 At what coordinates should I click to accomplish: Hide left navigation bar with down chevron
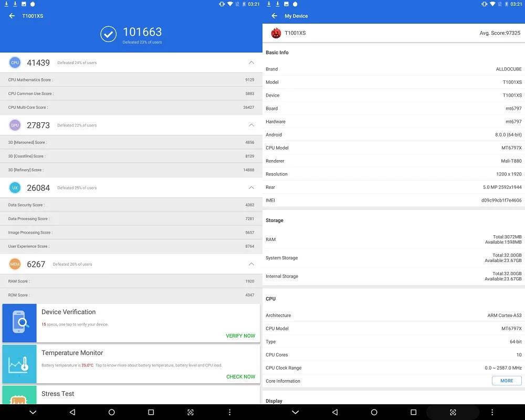pyautogui.click(x=33, y=412)
